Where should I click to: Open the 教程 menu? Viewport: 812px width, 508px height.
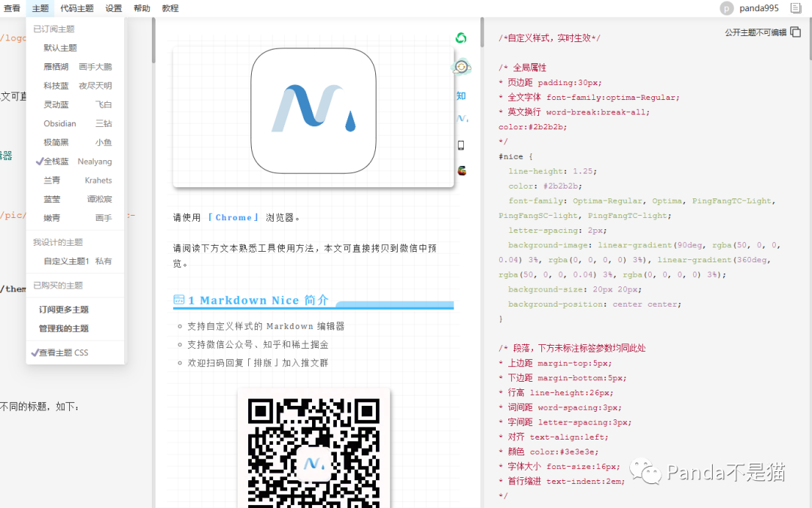click(171, 8)
